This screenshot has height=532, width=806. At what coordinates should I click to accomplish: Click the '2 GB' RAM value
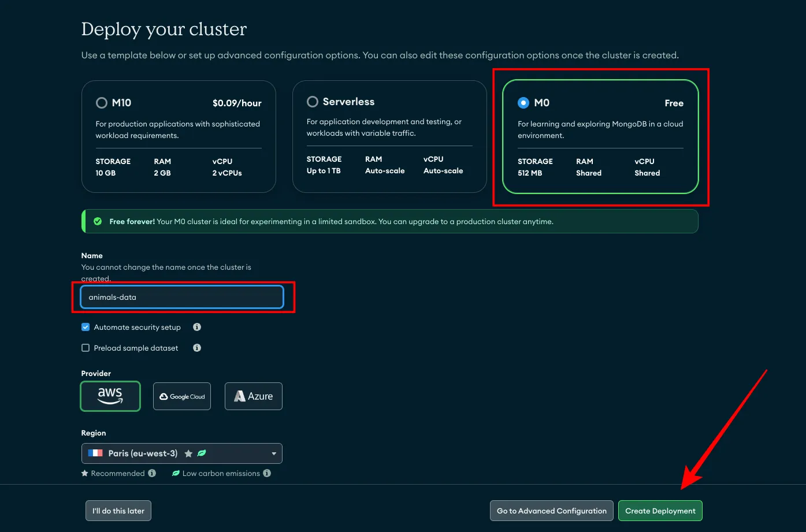pyautogui.click(x=162, y=173)
